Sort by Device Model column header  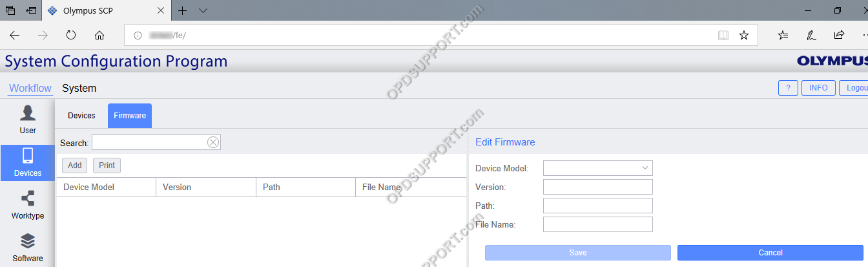[x=107, y=187]
